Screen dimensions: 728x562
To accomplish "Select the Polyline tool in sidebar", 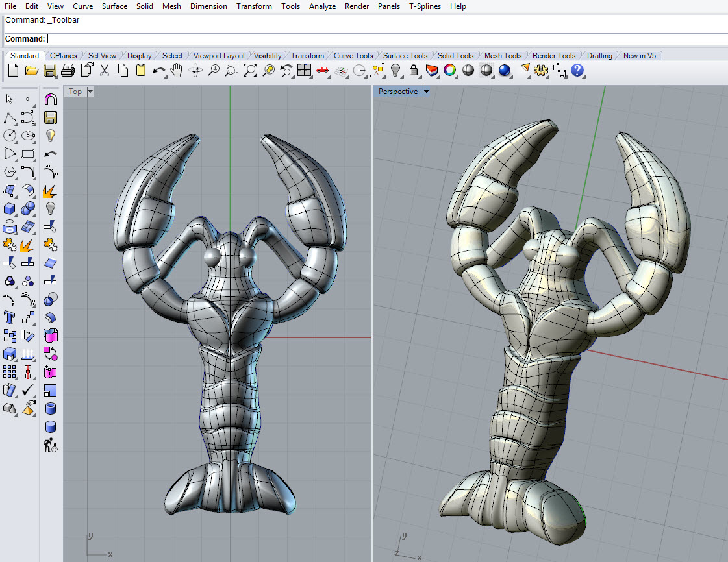I will tap(9, 117).
